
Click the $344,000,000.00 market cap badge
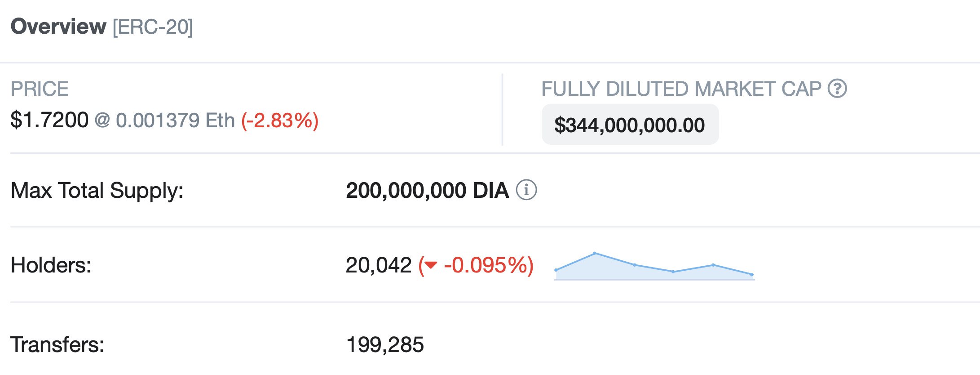(x=630, y=125)
